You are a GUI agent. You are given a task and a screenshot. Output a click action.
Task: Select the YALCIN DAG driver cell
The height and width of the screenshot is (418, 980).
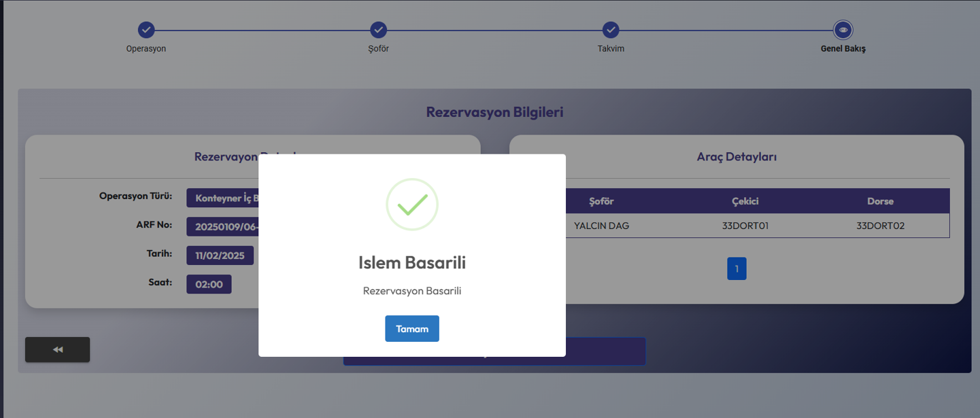click(x=602, y=226)
